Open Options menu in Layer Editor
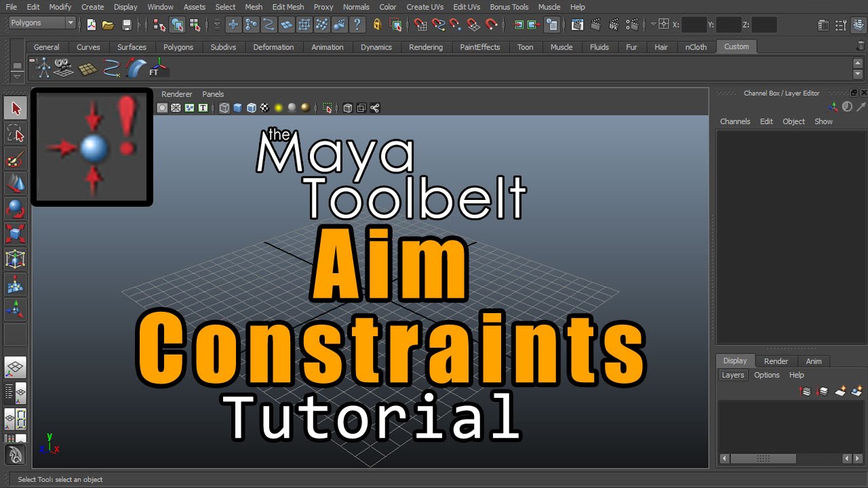This screenshot has height=488, width=868. tap(767, 375)
